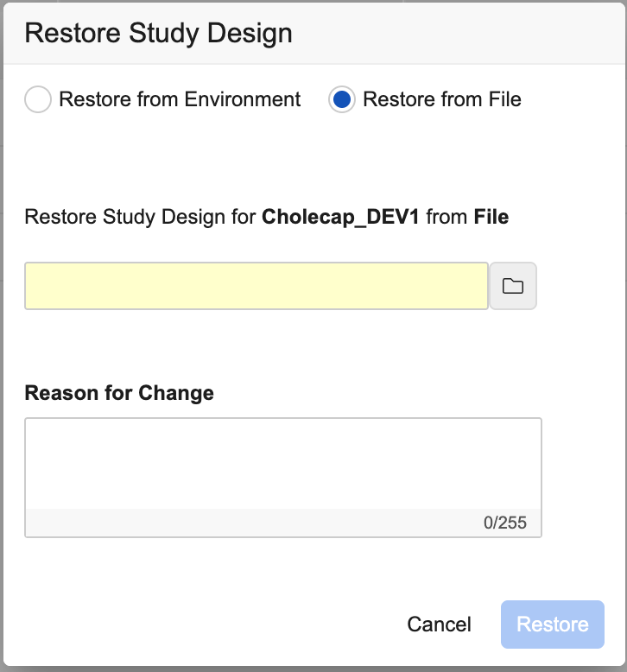Click the gray footer strip of the reason box

(x=250, y=523)
